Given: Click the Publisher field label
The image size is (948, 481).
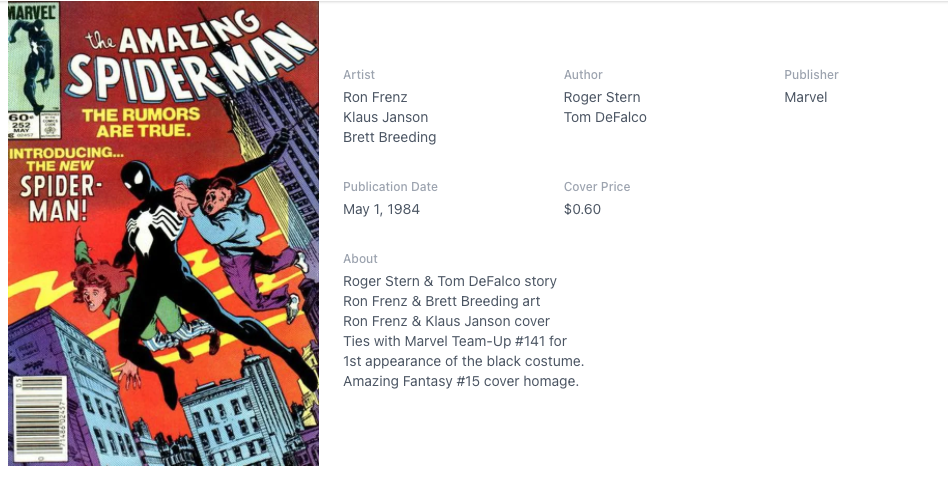Looking at the screenshot, I should (x=811, y=75).
